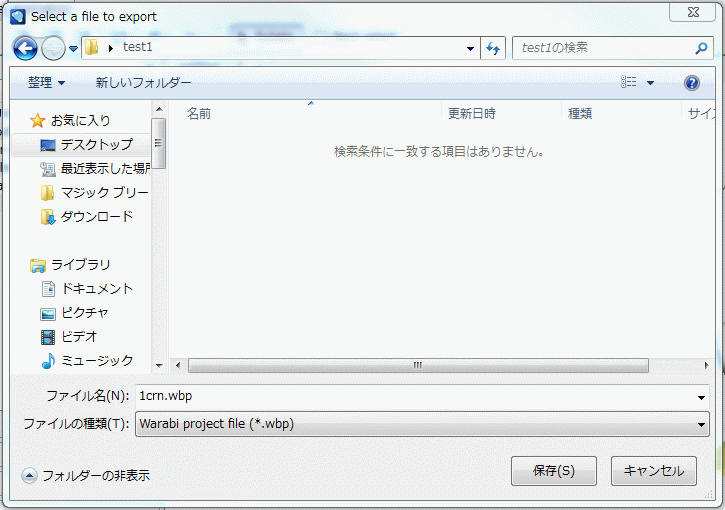Open the ピクチャ library
Viewport: 725px width, 510px height.
(84, 313)
